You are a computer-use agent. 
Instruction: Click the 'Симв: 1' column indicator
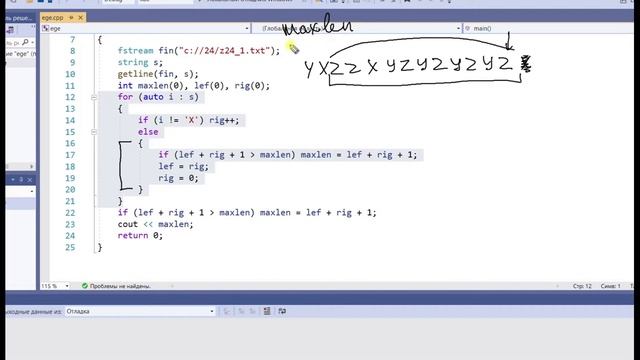coord(610,286)
